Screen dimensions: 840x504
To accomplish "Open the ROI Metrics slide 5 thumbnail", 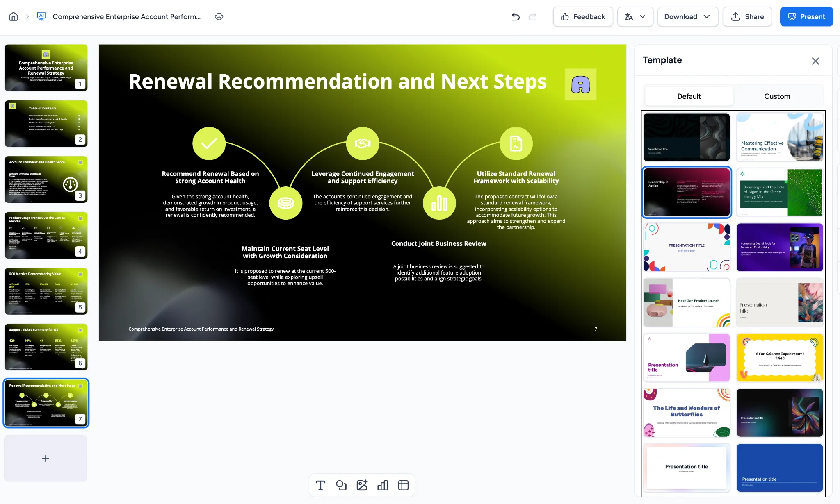I will [46, 291].
